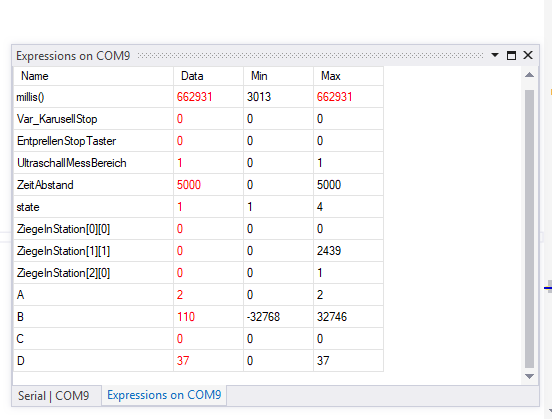552x419 pixels.
Task: Select the expression named D
Action: (21, 361)
